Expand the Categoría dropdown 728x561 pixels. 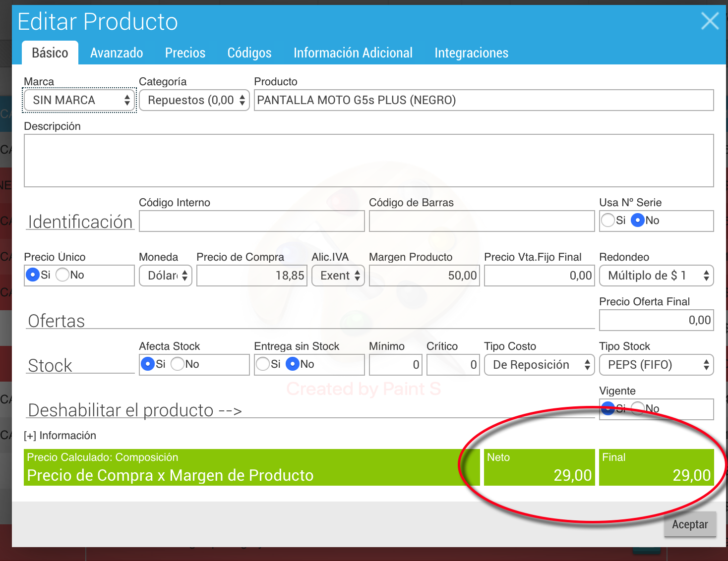pyautogui.click(x=194, y=101)
